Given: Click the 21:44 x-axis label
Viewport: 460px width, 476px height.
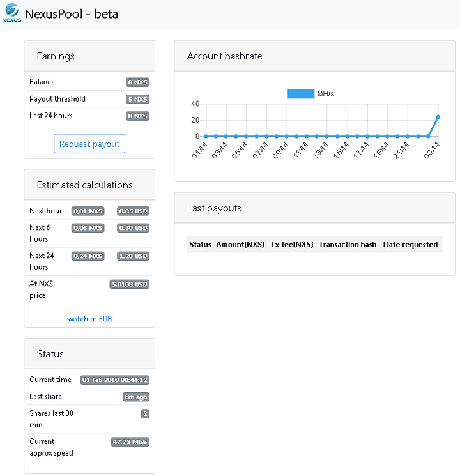Looking at the screenshot, I should click(x=401, y=150).
